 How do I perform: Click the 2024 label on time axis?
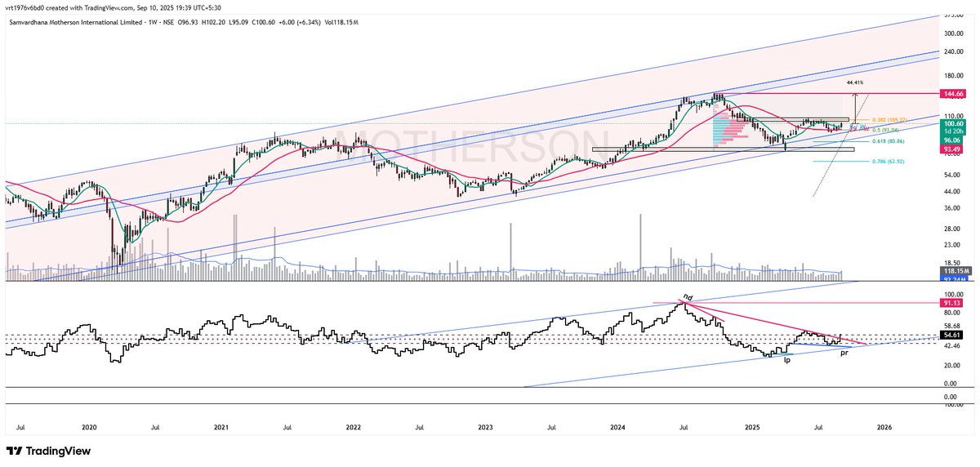[617, 427]
